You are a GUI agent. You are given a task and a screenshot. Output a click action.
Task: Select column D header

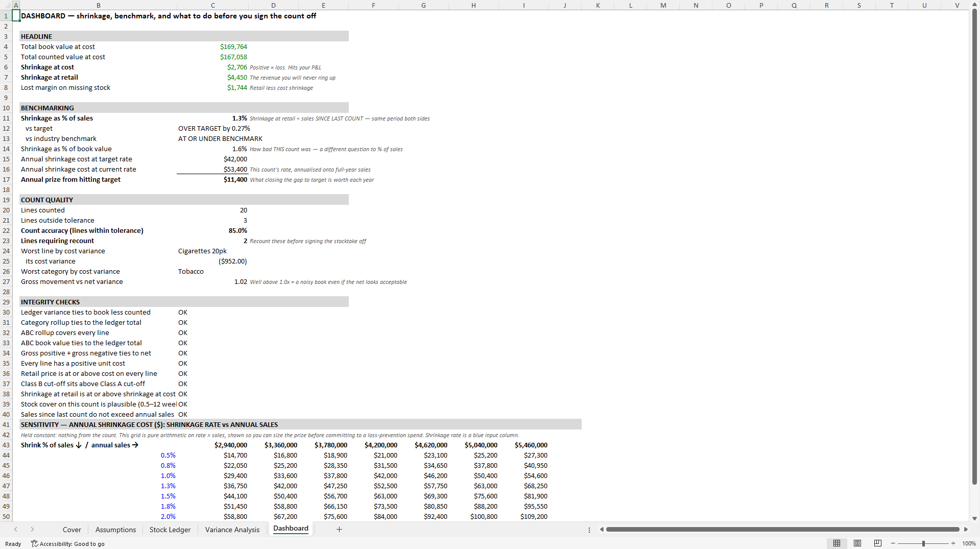coord(273,5)
